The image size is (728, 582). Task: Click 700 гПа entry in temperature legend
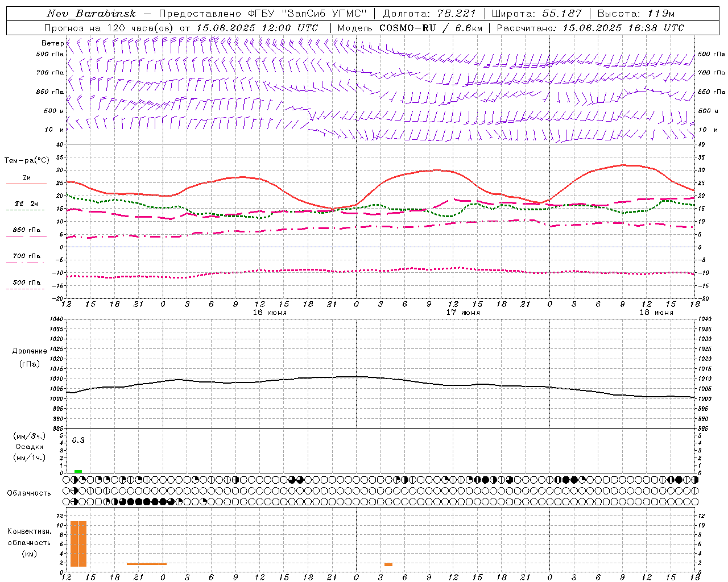(x=27, y=256)
